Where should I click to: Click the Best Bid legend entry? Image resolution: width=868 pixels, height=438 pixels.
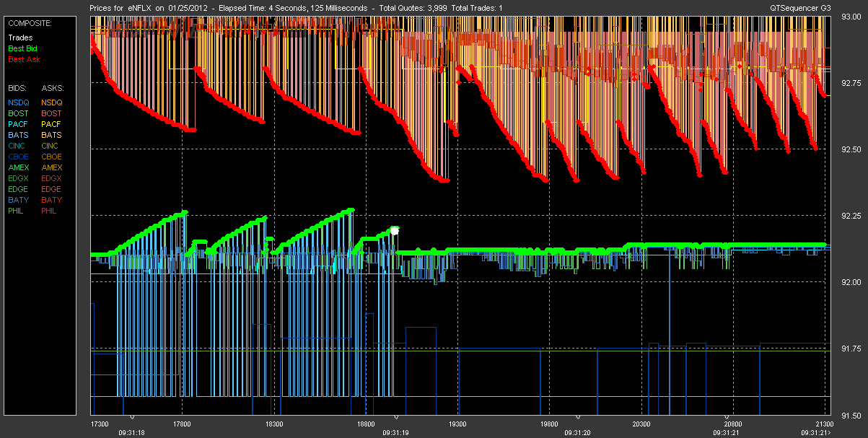coord(25,48)
